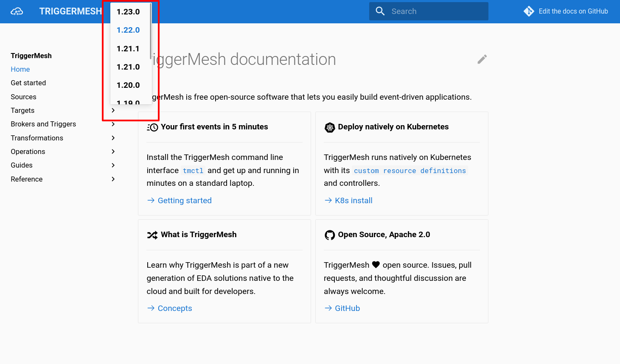Expand the Reference chevron
Image resolution: width=620 pixels, height=364 pixels.
(113, 179)
